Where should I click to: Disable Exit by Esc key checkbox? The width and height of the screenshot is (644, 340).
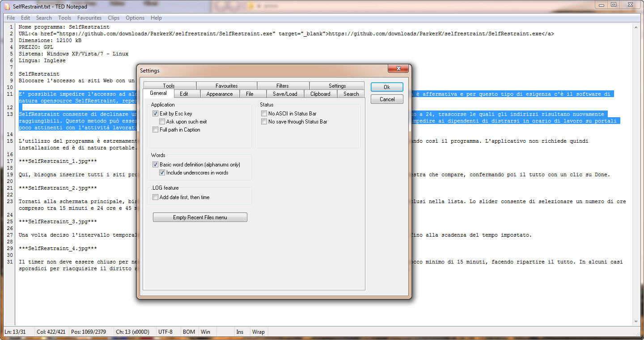[156, 114]
